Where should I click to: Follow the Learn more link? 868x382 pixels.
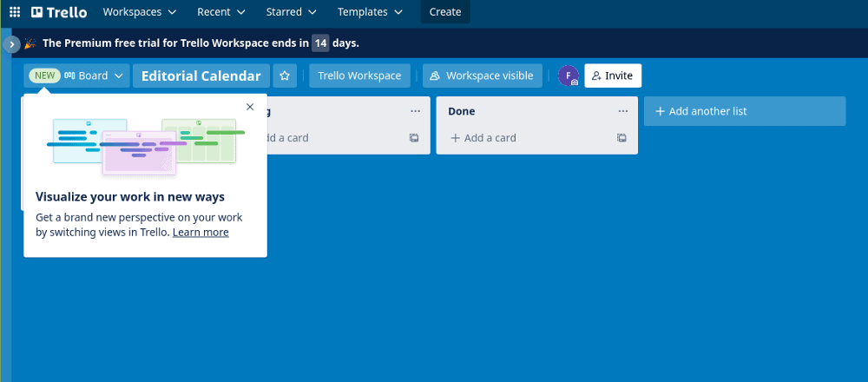[x=201, y=233]
